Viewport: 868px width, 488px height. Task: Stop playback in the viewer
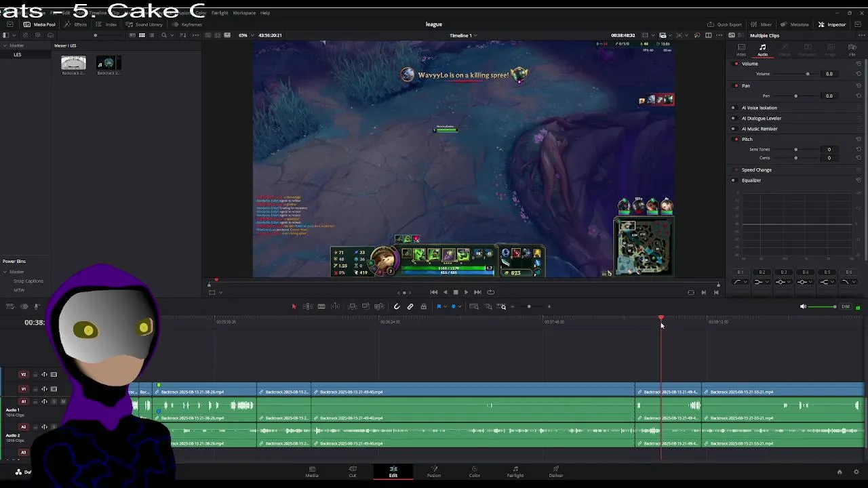[x=455, y=292]
